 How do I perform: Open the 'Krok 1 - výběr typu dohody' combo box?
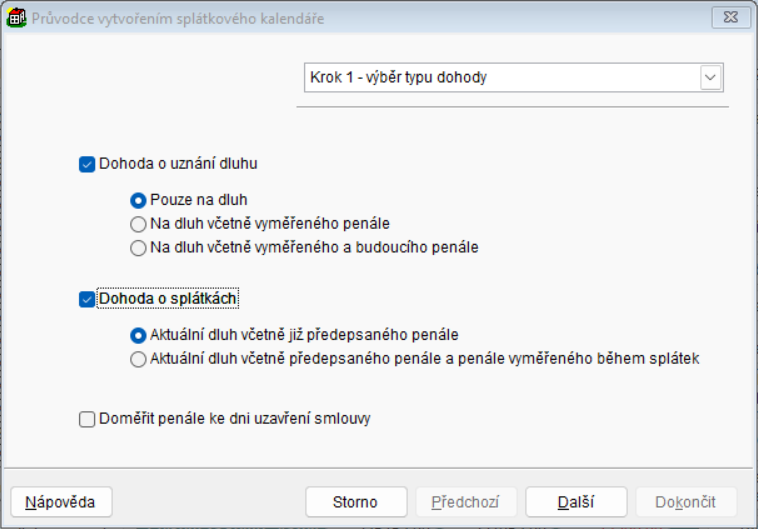(500, 77)
